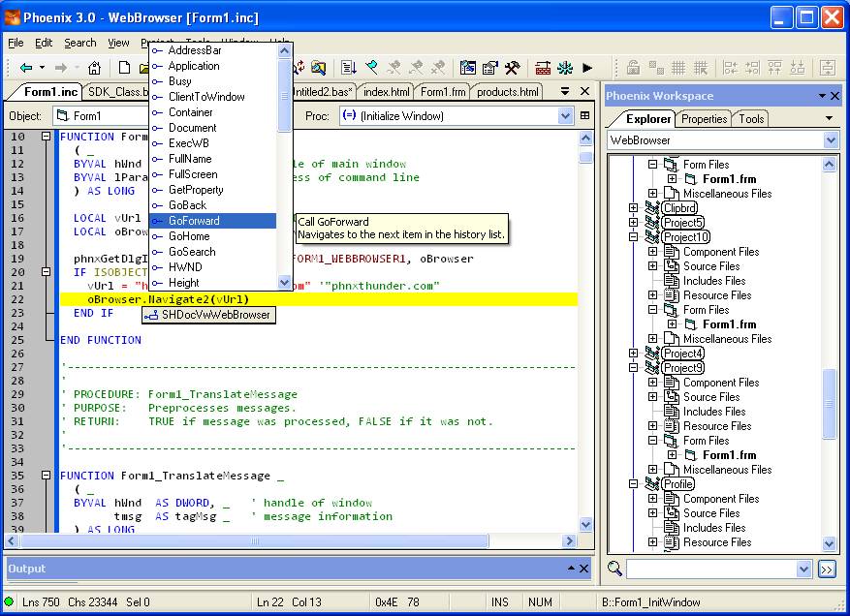Image resolution: width=850 pixels, height=616 pixels.
Task: Click the >> button next to workspace search
Action: pyautogui.click(x=827, y=569)
